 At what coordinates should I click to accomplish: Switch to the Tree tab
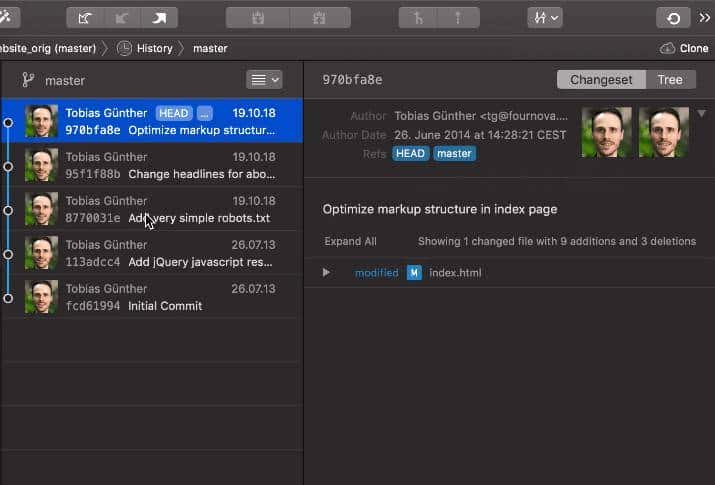(670, 80)
